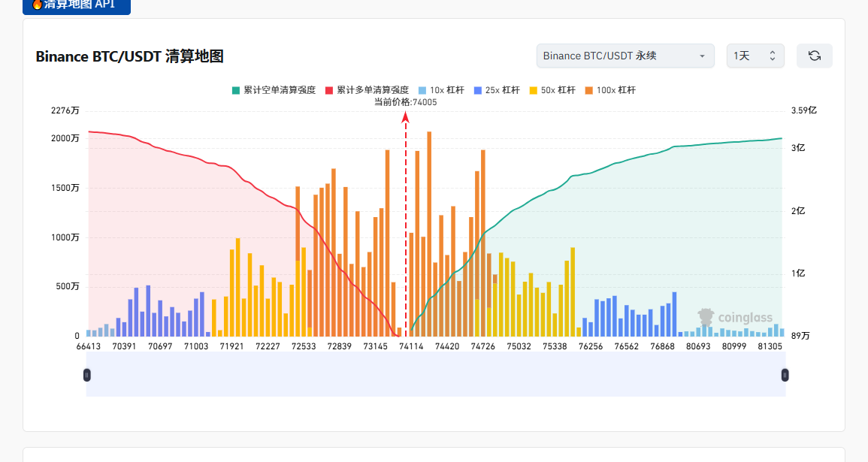Click the 清算地图 API button
868x462 pixels.
77,5
